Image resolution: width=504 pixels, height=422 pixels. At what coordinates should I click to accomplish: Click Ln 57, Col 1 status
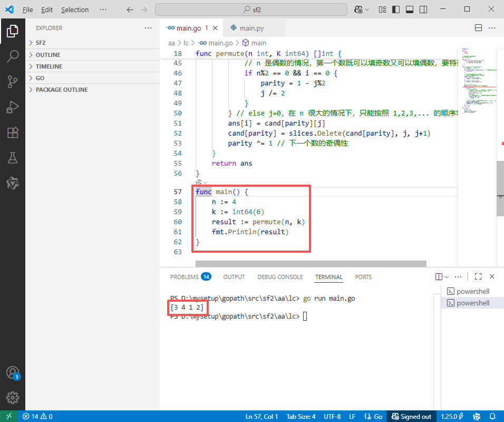coord(261,416)
